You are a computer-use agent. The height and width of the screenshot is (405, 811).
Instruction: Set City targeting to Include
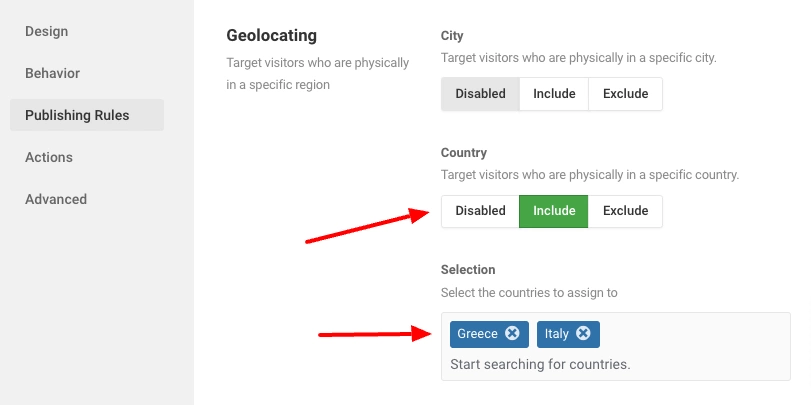click(x=554, y=94)
